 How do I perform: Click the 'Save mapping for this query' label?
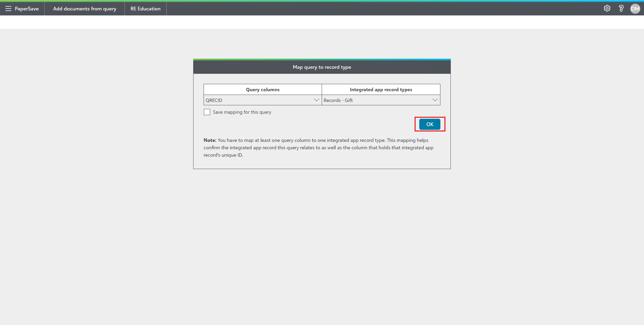(242, 112)
